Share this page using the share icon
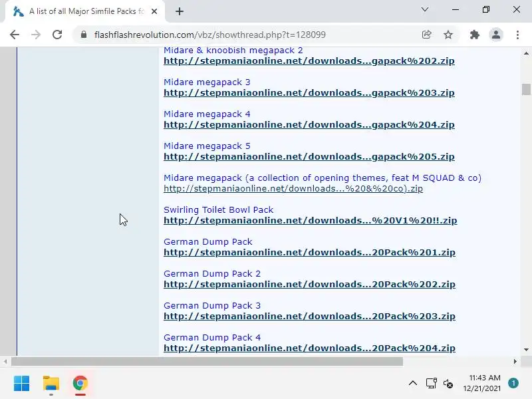The image size is (532, 399). (x=426, y=35)
